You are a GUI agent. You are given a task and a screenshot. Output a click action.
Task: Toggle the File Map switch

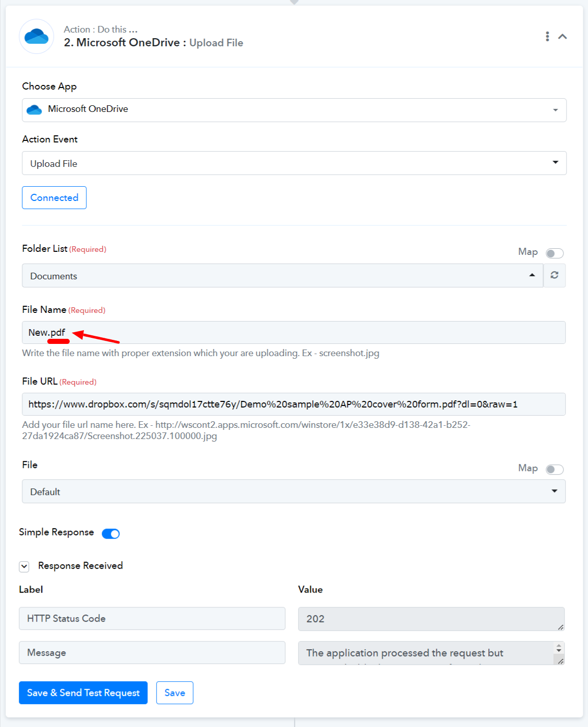tap(554, 469)
